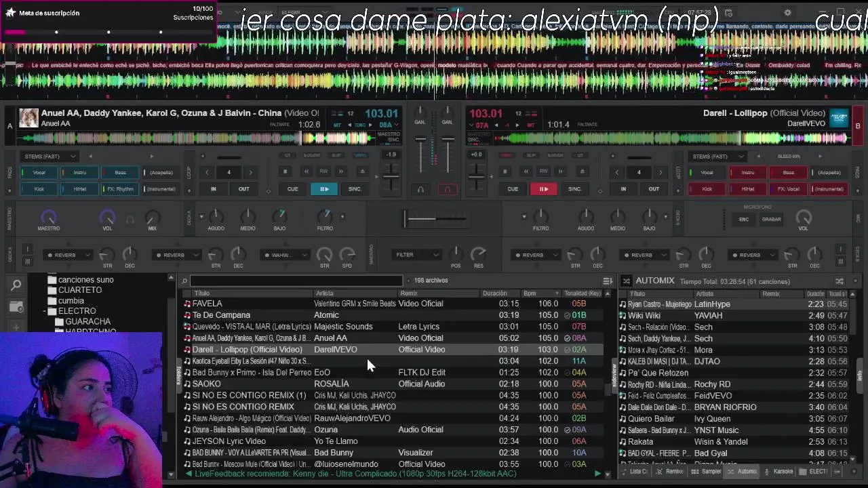Viewport: 868px width, 488px height.
Task: Click the deck A pitch fader
Action: pos(391,177)
